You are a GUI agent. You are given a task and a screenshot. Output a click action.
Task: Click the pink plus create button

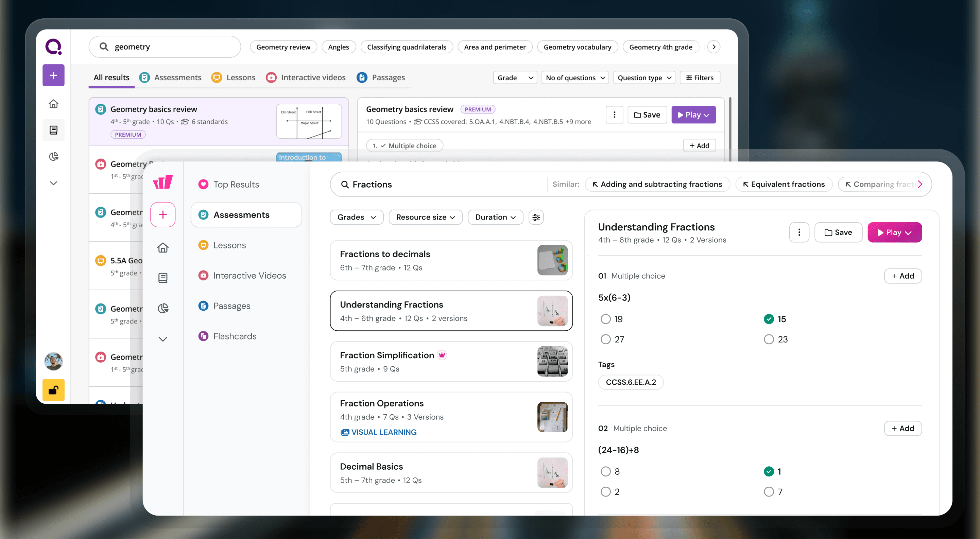pyautogui.click(x=163, y=214)
